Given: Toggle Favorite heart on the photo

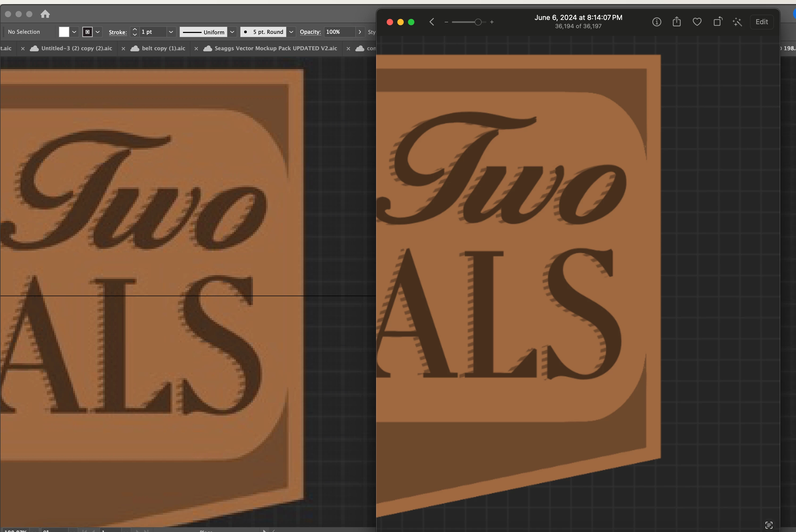Looking at the screenshot, I should pyautogui.click(x=697, y=22).
